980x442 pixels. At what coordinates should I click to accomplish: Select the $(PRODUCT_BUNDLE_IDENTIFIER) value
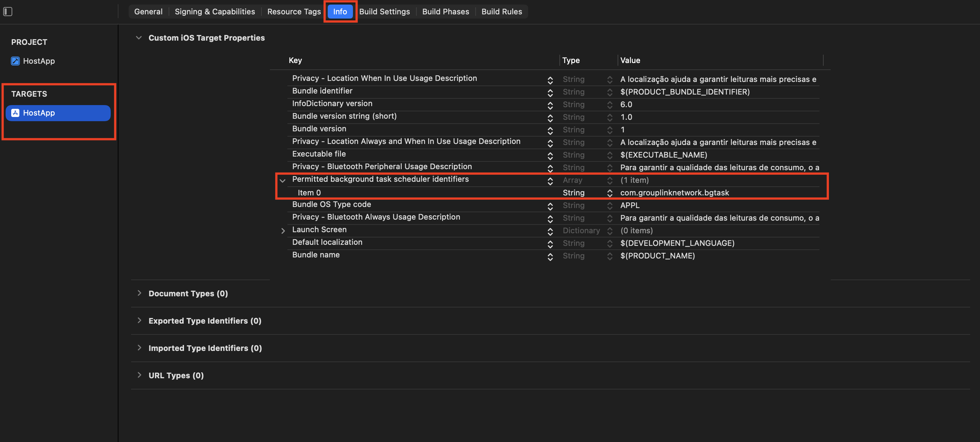coord(685,92)
